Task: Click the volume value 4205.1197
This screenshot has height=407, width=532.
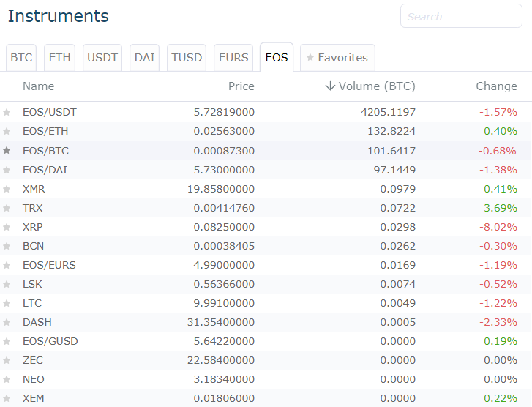Action: (388, 112)
